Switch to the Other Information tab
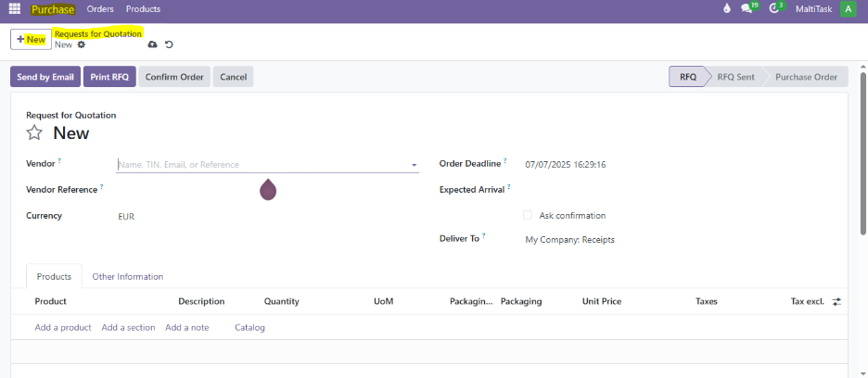868x378 pixels. 128,277
